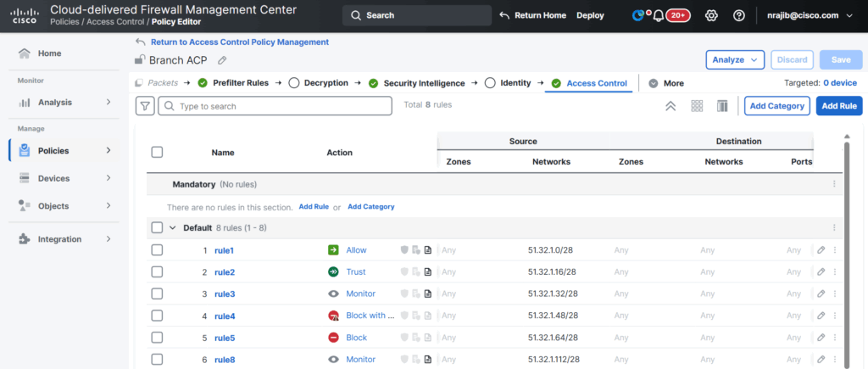868x369 pixels.
Task: Switch to grid view icon
Action: pyautogui.click(x=697, y=106)
